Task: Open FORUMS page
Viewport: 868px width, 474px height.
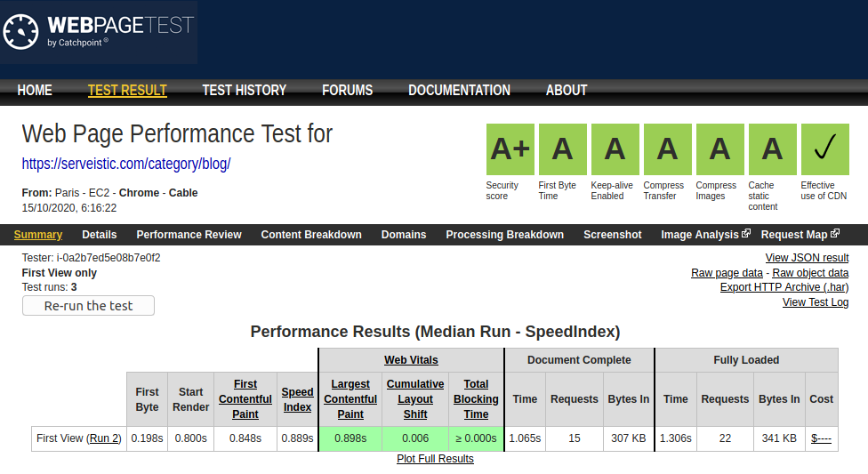Action: (x=347, y=90)
